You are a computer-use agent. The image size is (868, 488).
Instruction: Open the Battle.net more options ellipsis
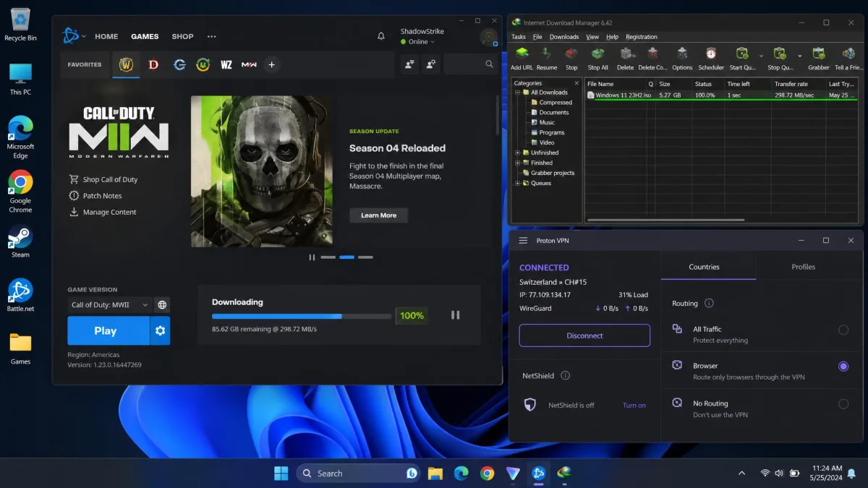pyautogui.click(x=211, y=36)
